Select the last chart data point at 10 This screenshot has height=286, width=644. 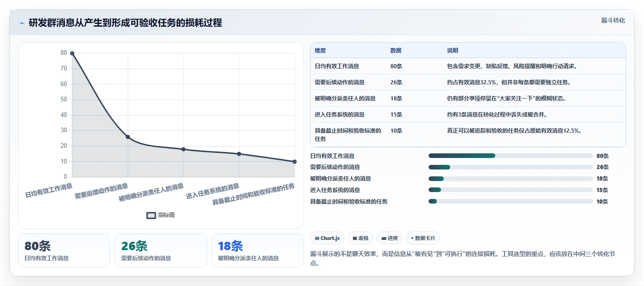pos(294,162)
